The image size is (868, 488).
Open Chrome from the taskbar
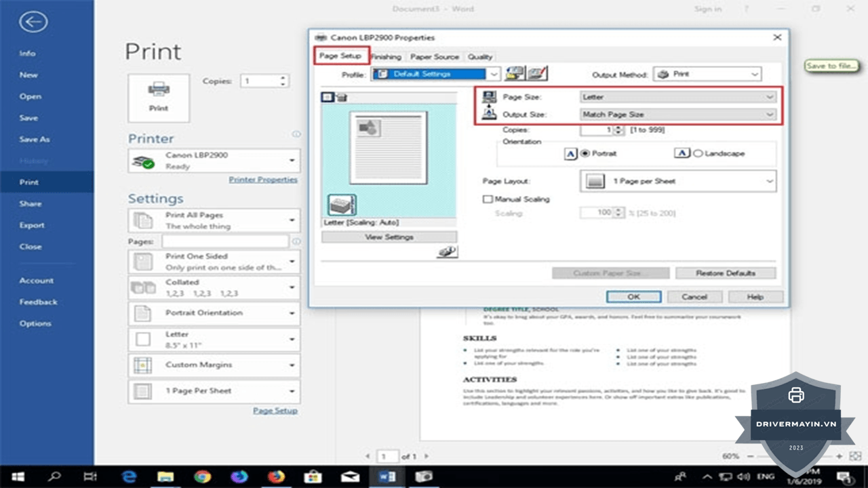click(202, 477)
